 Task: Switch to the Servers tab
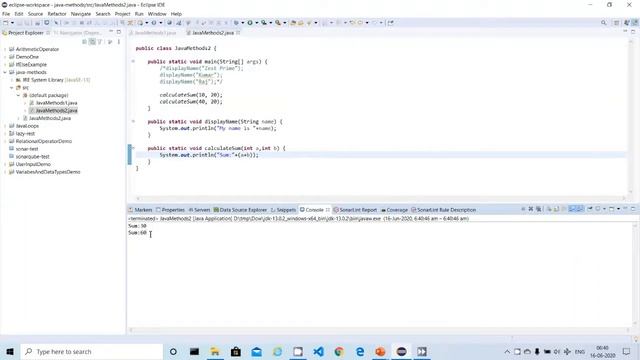199,210
